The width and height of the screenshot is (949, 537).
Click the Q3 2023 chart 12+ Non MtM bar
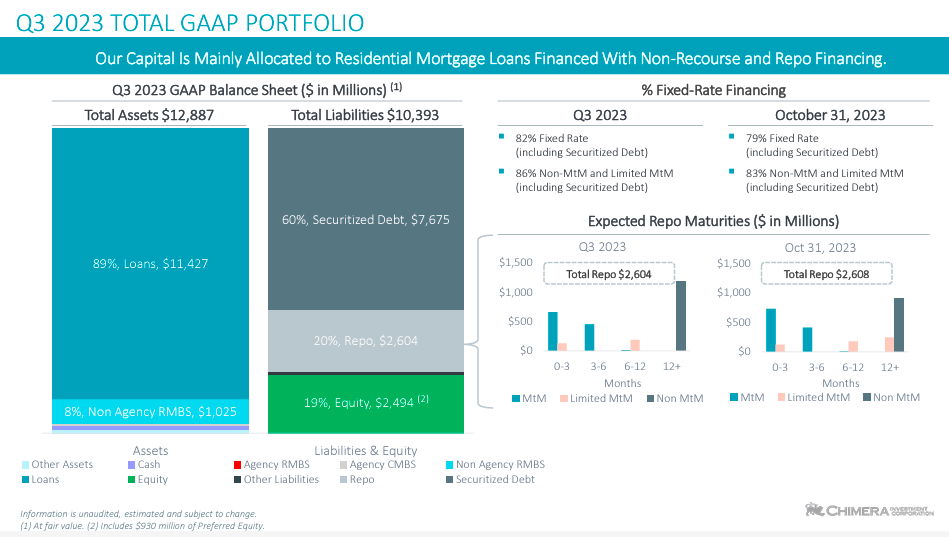[x=681, y=315]
